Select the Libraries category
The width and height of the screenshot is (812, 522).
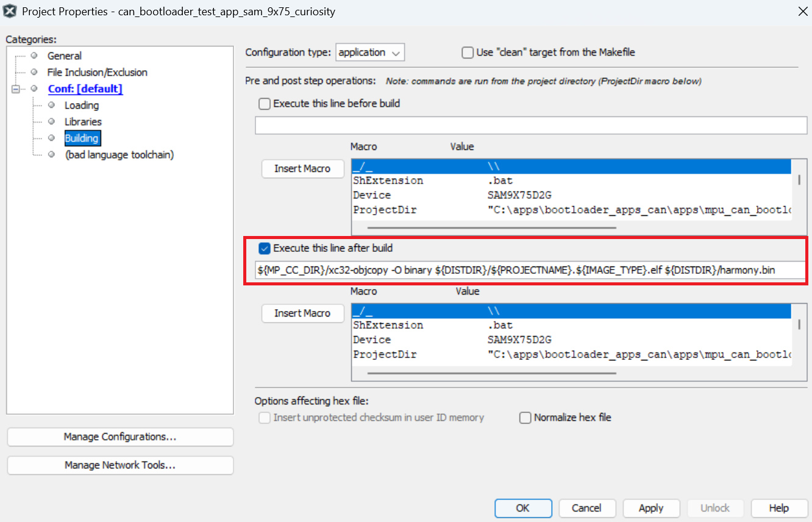coord(82,121)
